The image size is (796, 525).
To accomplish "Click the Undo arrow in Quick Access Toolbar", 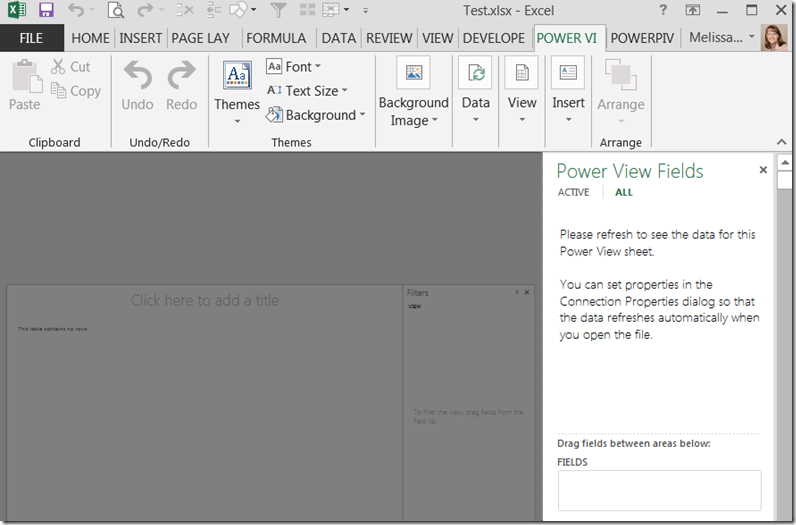I will point(76,10).
